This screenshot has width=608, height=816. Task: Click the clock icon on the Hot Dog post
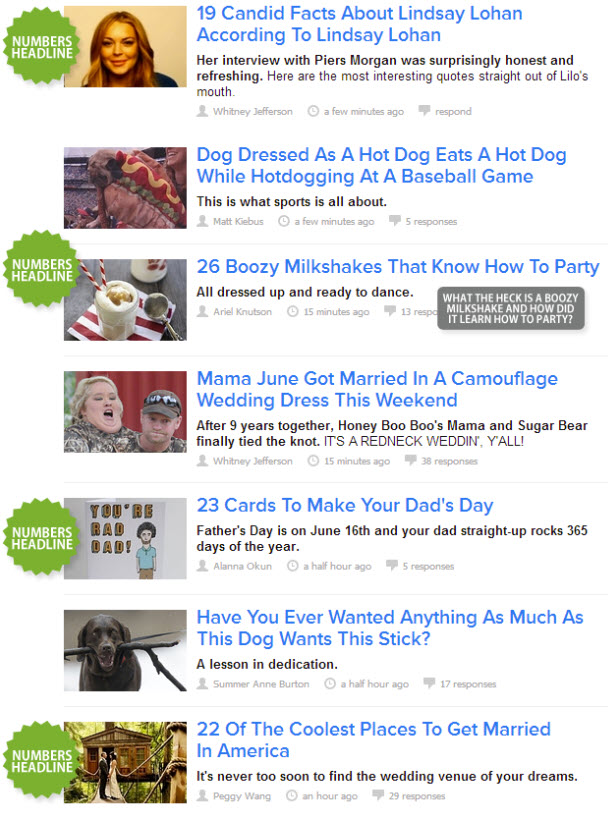pos(284,221)
